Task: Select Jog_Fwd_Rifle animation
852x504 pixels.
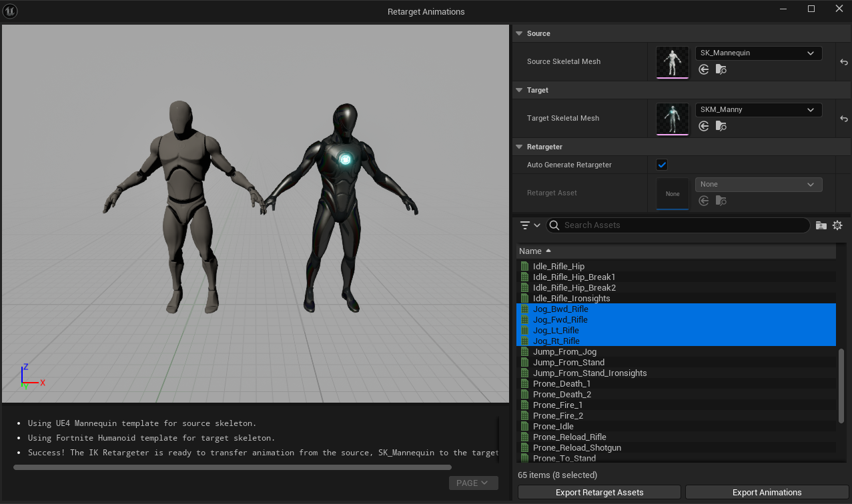Action: coord(676,320)
